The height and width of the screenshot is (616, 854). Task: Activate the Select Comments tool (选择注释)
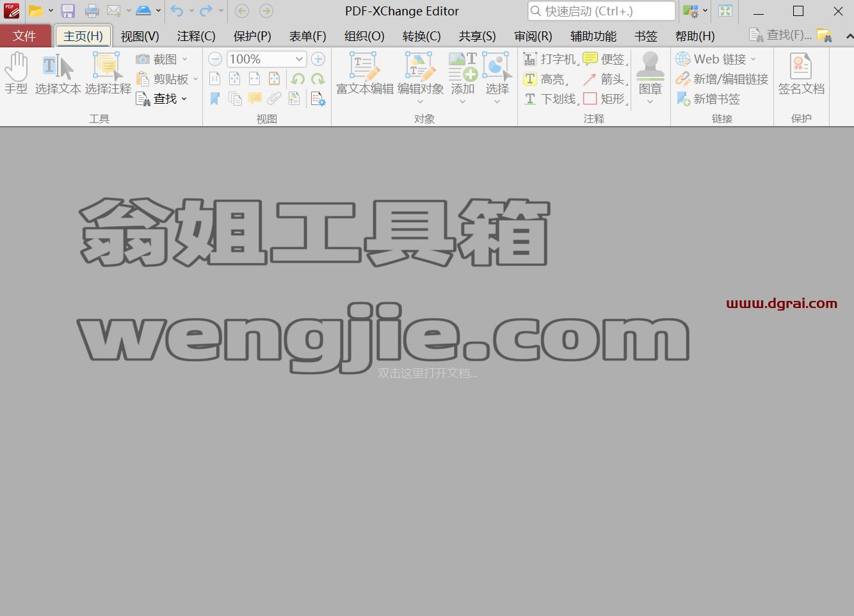coord(108,74)
